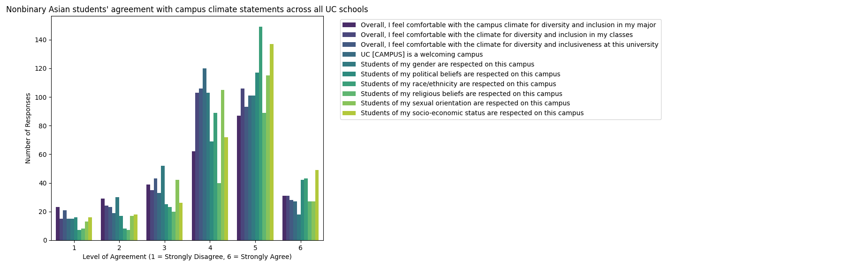The width and height of the screenshot is (868, 266).
Task: Click the socio-economic status legend color swatch
Action: coord(349,113)
